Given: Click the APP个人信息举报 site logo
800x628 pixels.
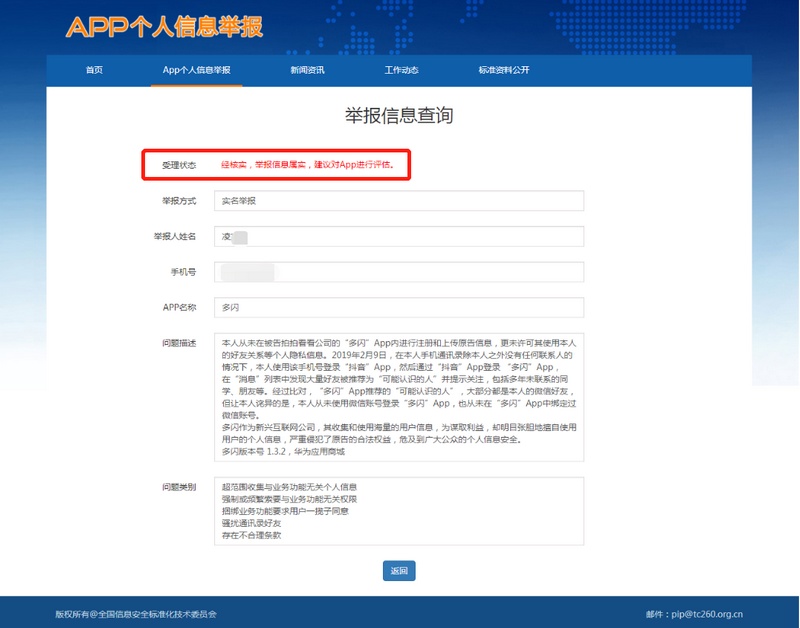Looking at the screenshot, I should point(164,27).
